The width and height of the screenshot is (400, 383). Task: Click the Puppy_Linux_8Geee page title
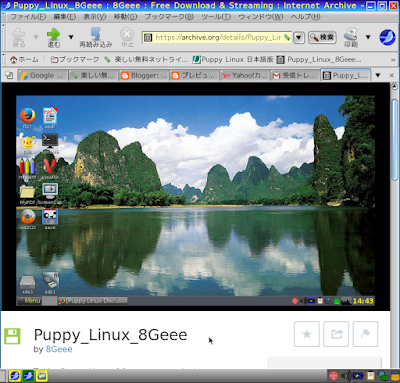pyautogui.click(x=111, y=335)
